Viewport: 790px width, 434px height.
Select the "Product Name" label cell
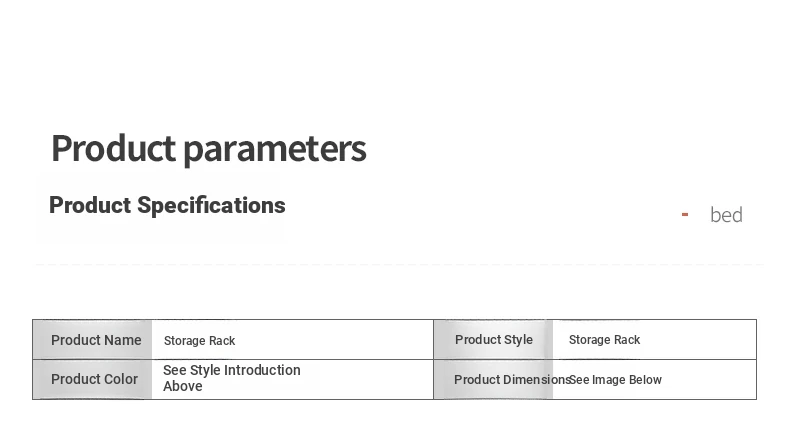(x=96, y=340)
